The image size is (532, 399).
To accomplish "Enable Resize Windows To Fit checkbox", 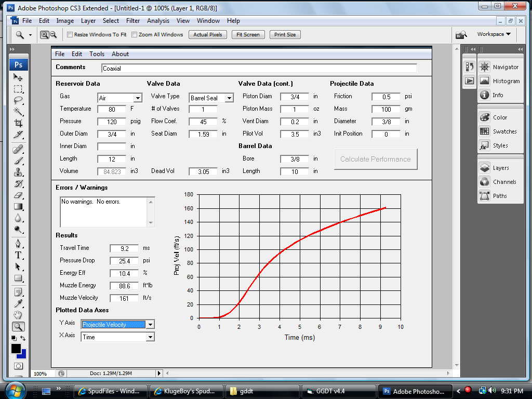I will 70,35.
